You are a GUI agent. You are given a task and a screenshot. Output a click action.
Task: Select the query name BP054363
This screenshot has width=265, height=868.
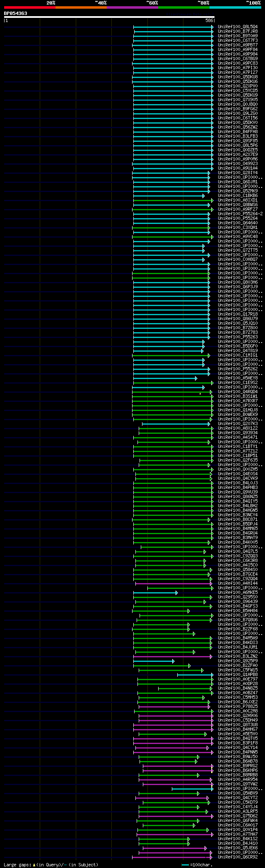tap(16, 13)
